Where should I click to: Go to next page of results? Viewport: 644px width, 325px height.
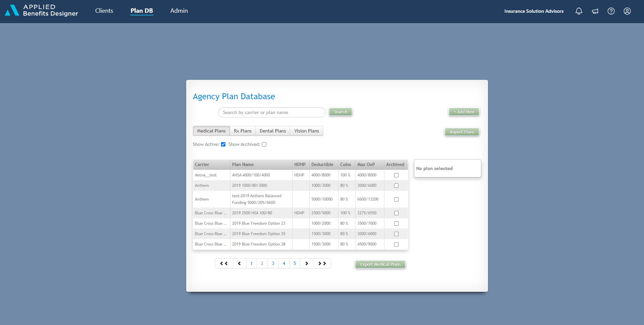tap(307, 263)
